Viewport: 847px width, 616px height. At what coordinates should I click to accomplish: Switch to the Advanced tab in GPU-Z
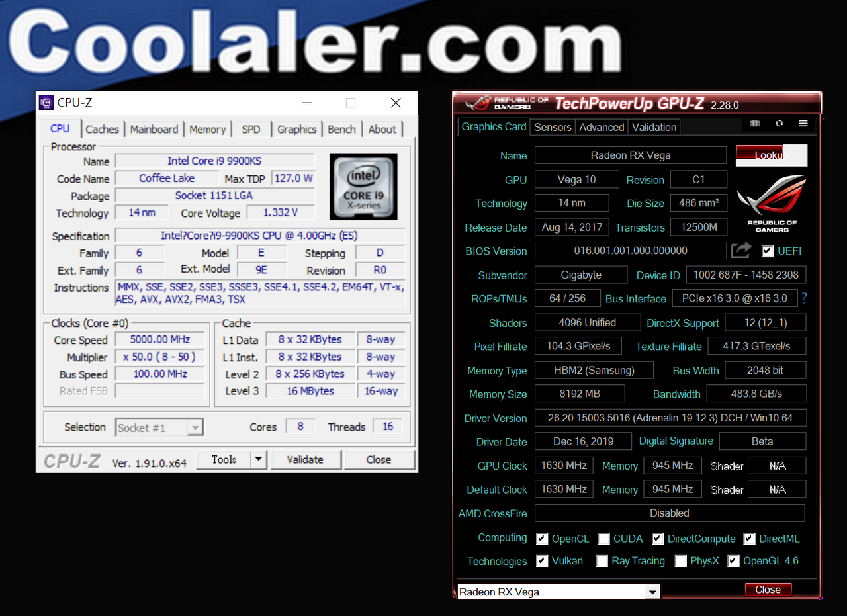[602, 127]
